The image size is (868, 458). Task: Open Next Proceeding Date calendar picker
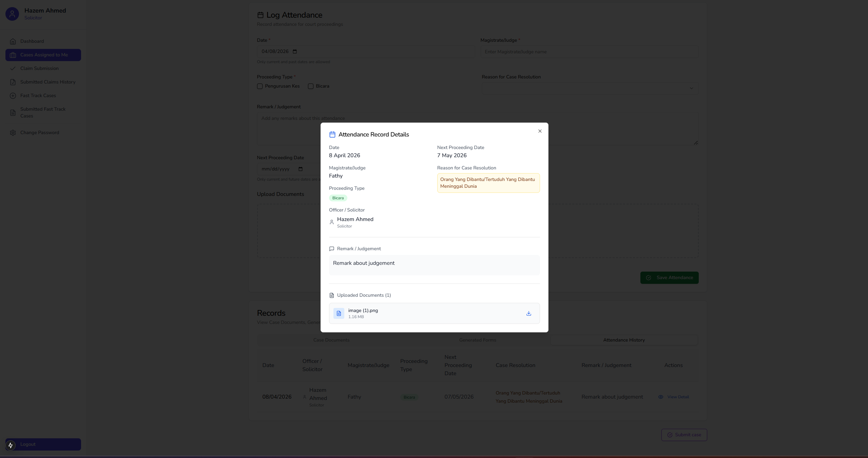301,169
